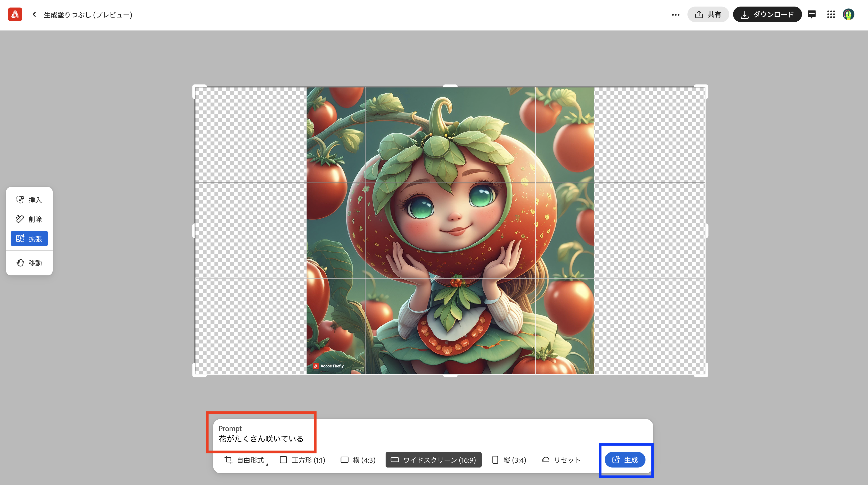Screen dimensions: 868x485
Task: Open the comments feedback icon
Action: click(812, 15)
